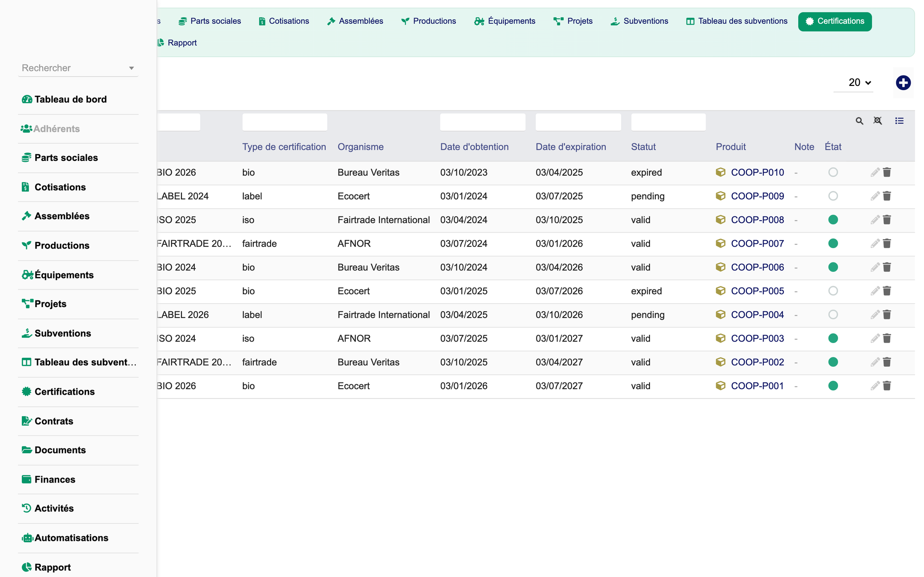924x577 pixels.
Task: Open the column list options icon
Action: 899,121
